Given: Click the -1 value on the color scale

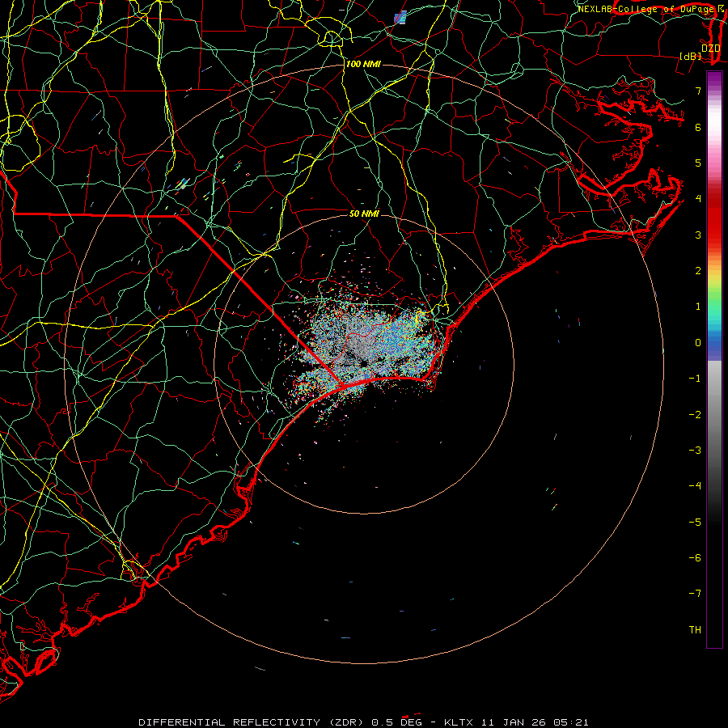Looking at the screenshot, I should 695,379.
